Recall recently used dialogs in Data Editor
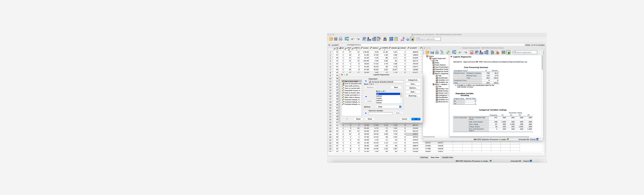The image size is (644, 195). click(x=347, y=39)
